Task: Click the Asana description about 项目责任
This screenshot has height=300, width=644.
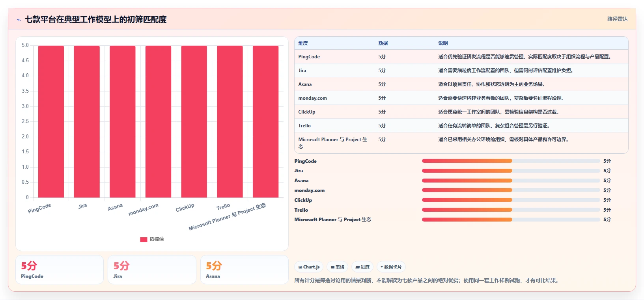Action: coord(492,84)
